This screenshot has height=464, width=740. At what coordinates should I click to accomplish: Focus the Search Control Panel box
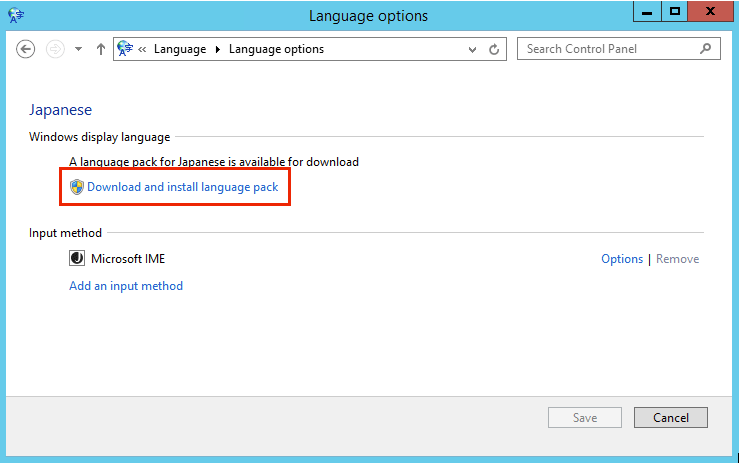[619, 49]
